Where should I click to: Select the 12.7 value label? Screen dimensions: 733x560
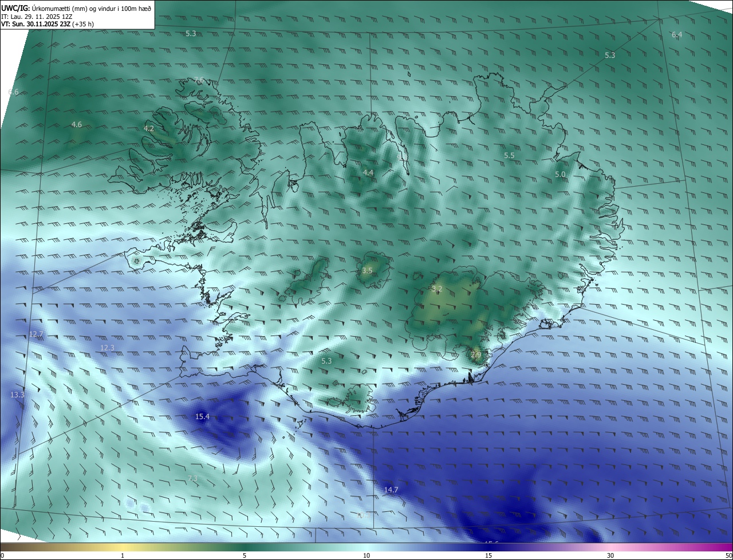pos(36,334)
